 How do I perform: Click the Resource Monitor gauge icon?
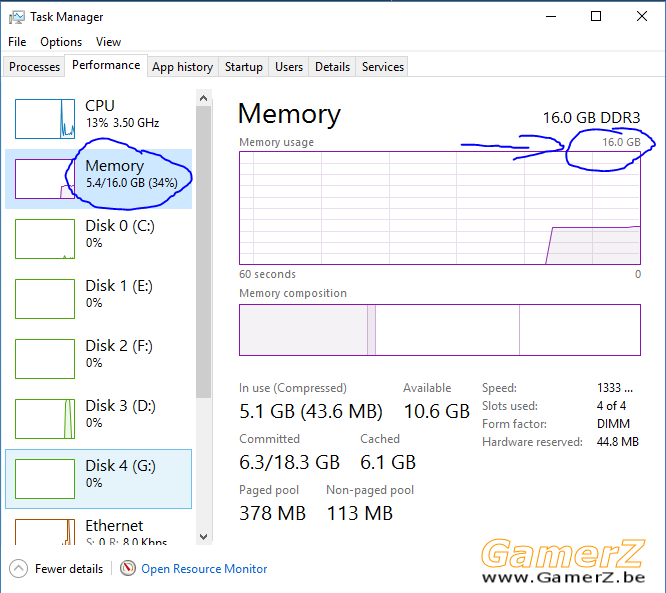point(127,568)
